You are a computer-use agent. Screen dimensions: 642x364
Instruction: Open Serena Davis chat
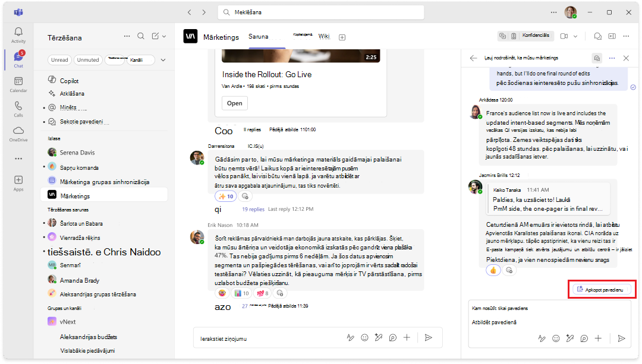pyautogui.click(x=105, y=153)
